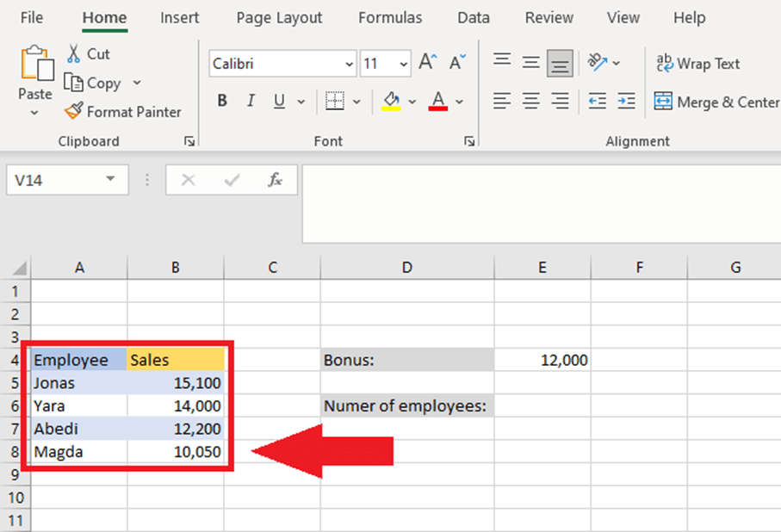Open the Paste options dropdown arrow
Screen dimensions: 781x532
pos(34,113)
